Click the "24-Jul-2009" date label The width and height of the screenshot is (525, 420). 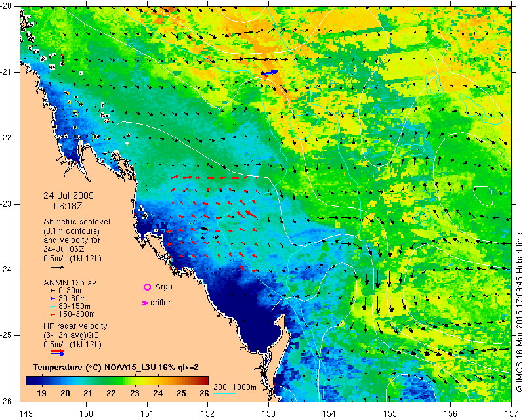coord(69,196)
